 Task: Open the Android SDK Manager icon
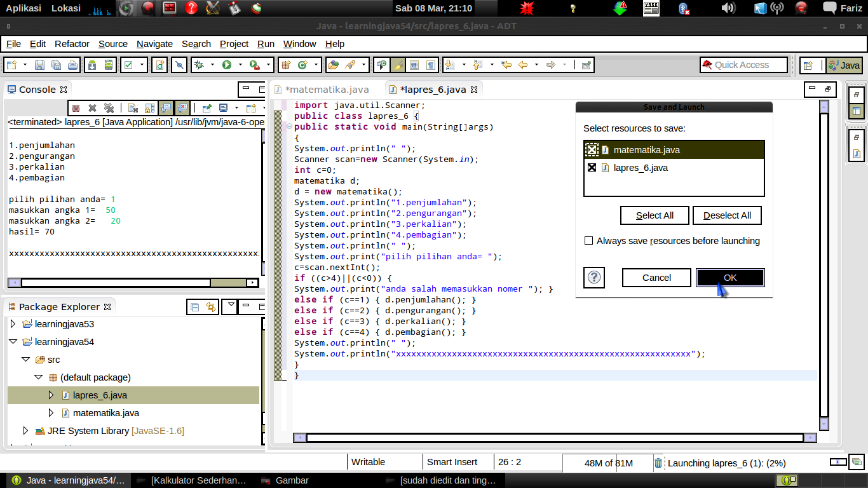click(92, 65)
